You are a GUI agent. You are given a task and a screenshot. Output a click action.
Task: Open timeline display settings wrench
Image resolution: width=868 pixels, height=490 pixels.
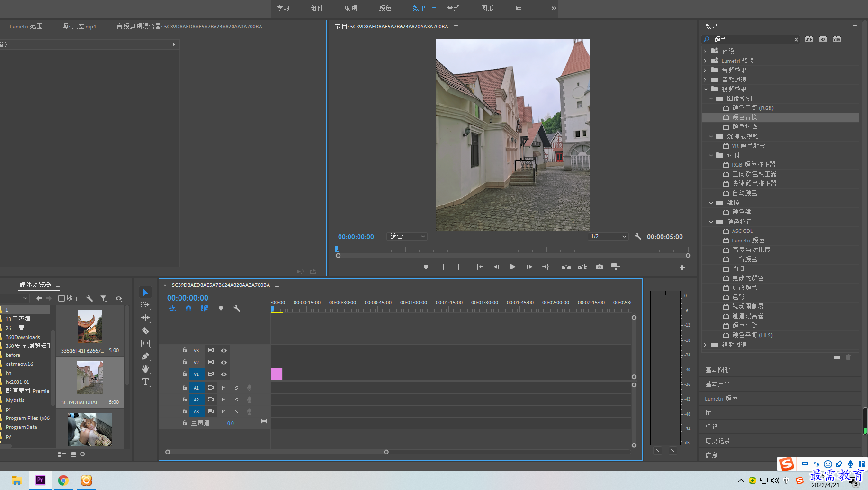pyautogui.click(x=237, y=308)
